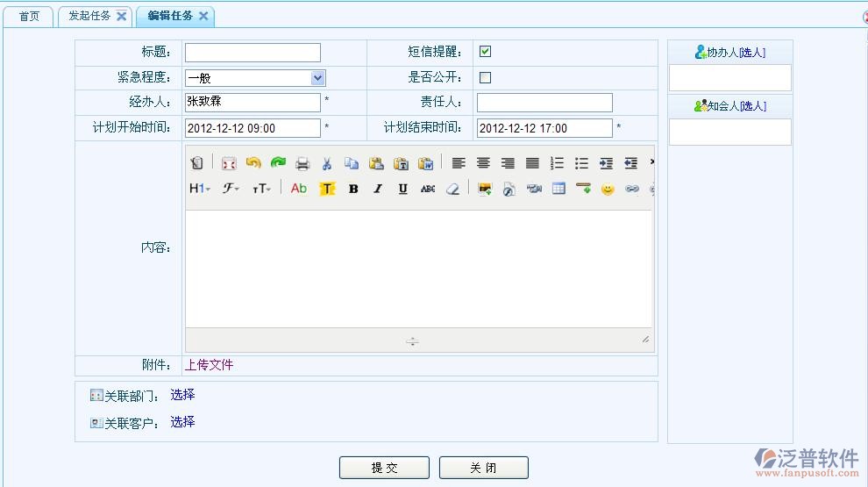Click the 知会人 list box

point(730,132)
